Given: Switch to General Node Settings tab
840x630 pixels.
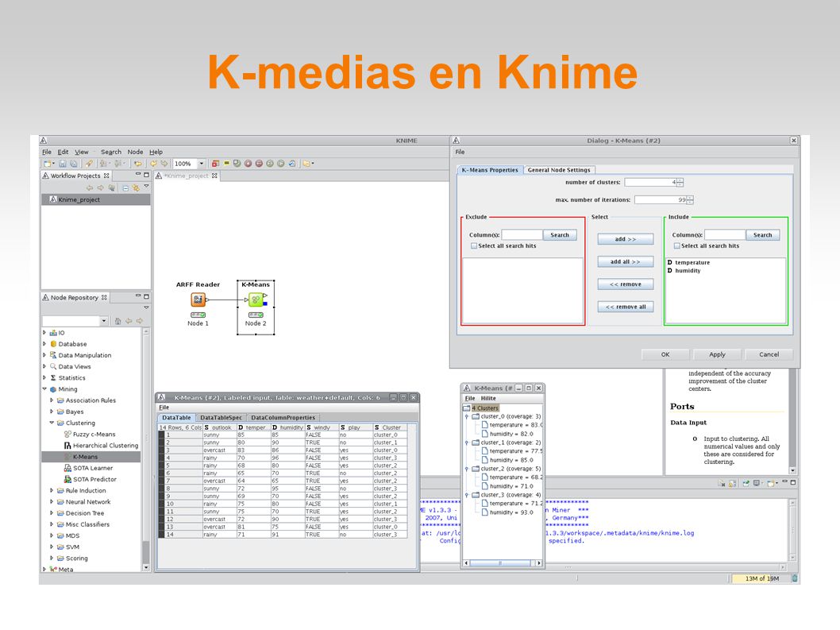Looking at the screenshot, I should coord(559,170).
